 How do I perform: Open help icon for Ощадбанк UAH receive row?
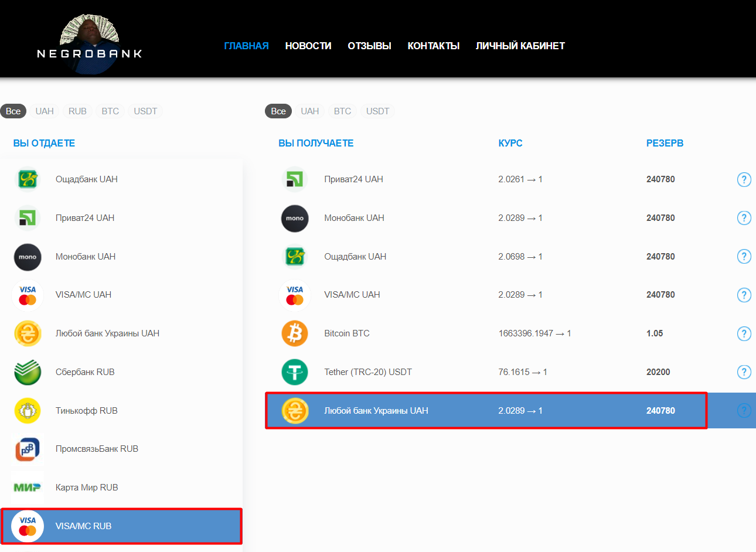(744, 257)
